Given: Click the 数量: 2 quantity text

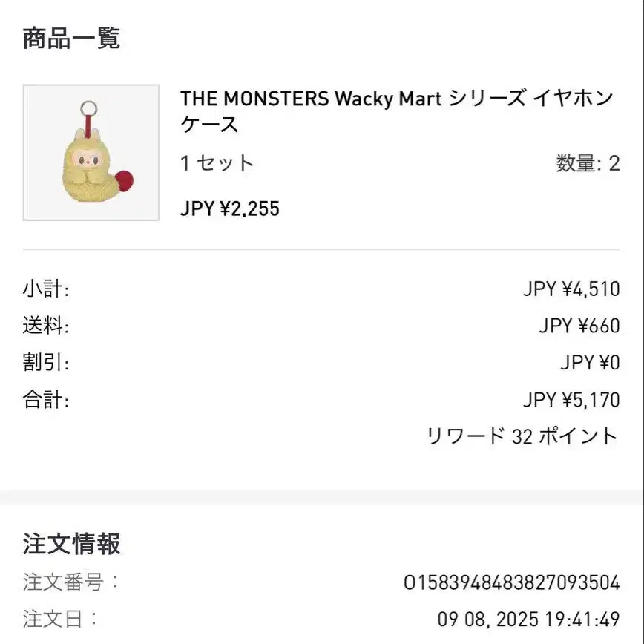Looking at the screenshot, I should 588,163.
